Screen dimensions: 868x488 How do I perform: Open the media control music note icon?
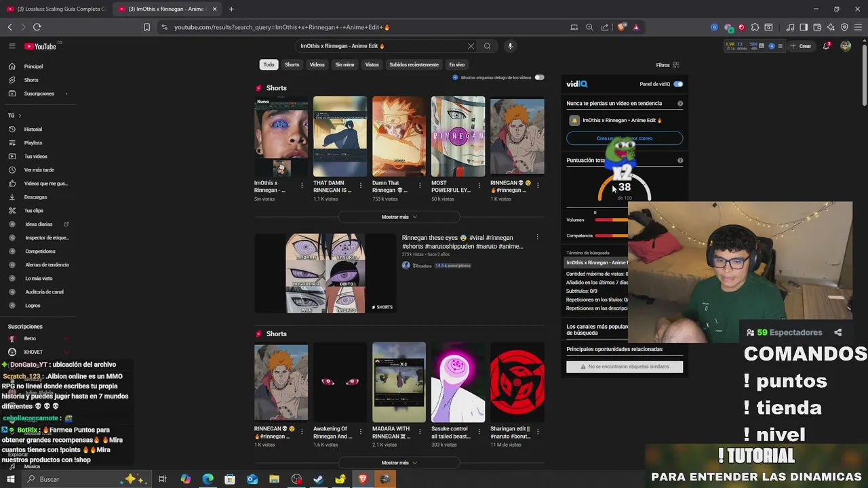[790, 27]
